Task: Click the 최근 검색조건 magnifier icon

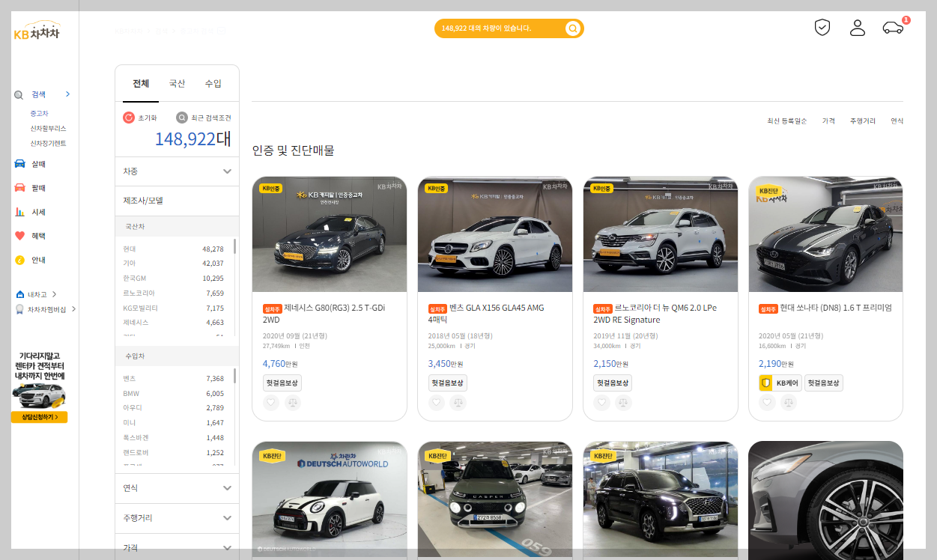Action: tap(181, 118)
